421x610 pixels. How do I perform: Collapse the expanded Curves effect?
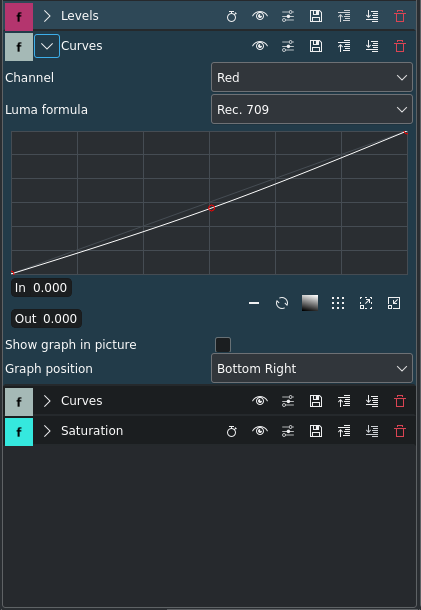pos(47,46)
